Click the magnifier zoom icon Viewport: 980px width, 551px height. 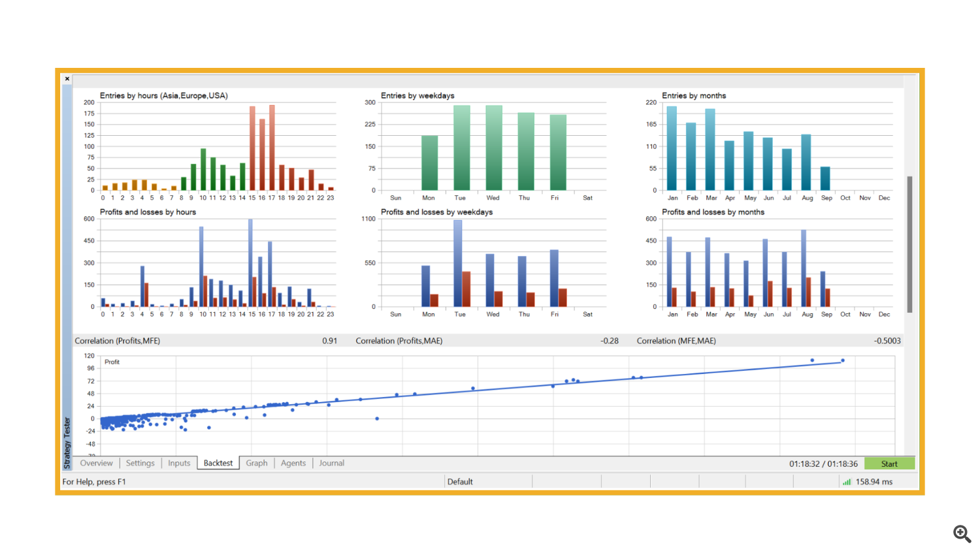962,533
